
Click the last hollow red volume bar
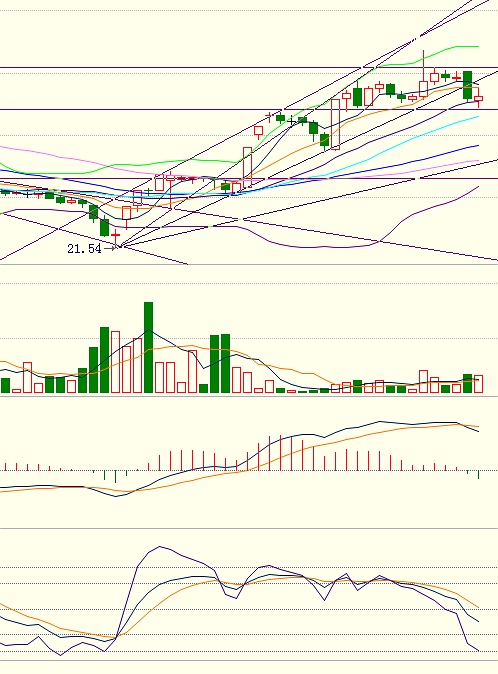pyautogui.click(x=479, y=384)
